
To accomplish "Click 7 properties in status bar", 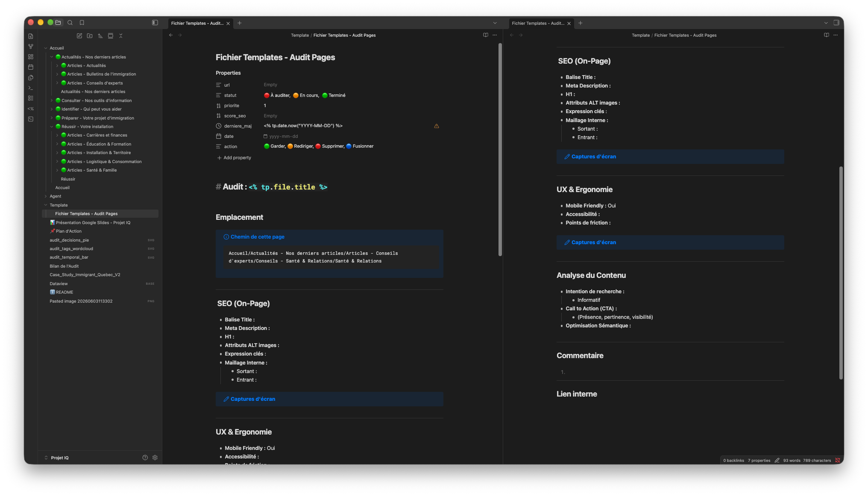I will tap(759, 460).
